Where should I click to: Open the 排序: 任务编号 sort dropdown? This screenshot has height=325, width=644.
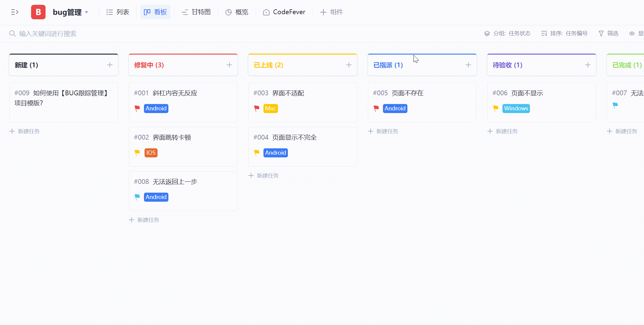pos(564,33)
